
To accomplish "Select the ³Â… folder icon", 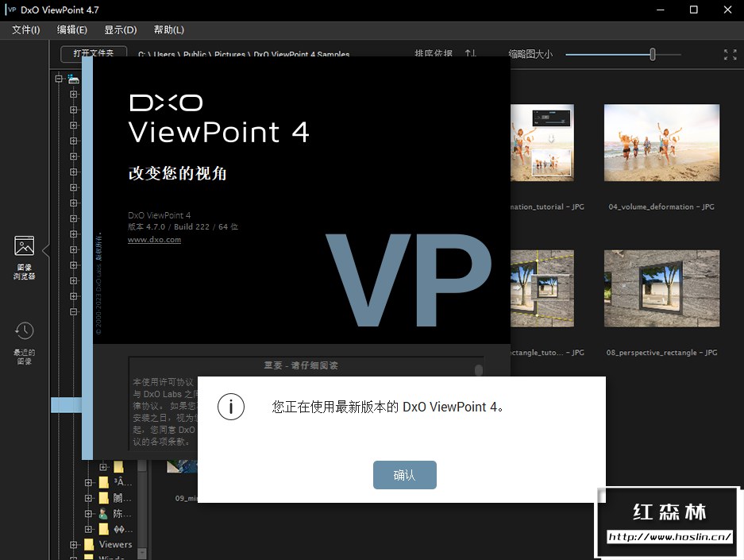I will (x=103, y=483).
